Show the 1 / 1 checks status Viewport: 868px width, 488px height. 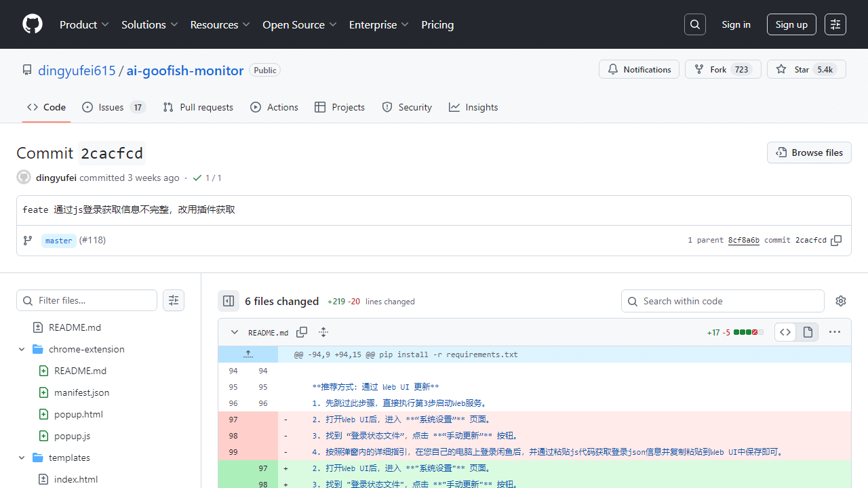pos(207,178)
